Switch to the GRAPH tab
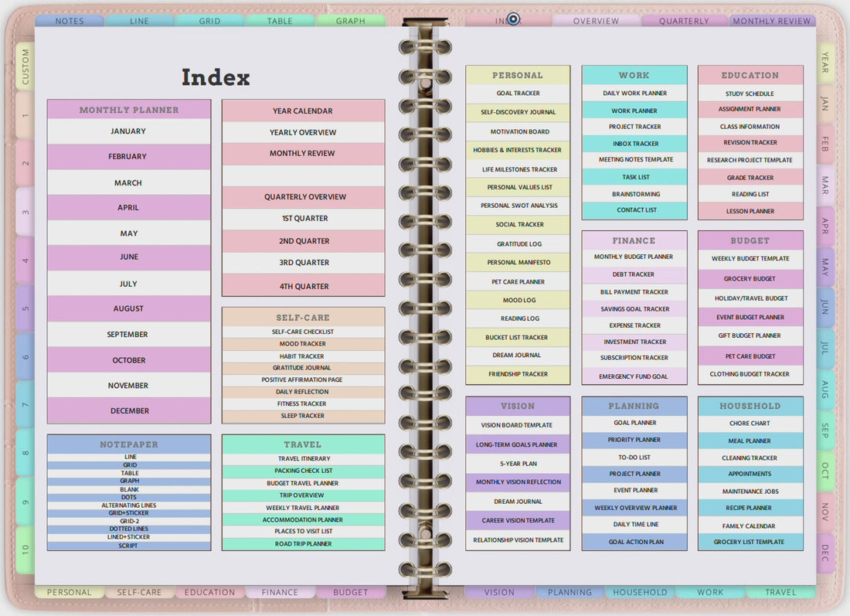Screen dimensions: 850x616 (350, 21)
